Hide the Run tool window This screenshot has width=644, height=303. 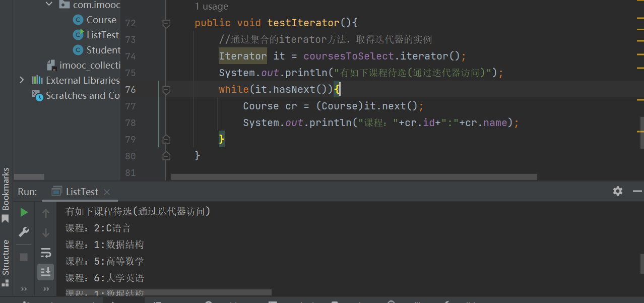click(x=637, y=191)
